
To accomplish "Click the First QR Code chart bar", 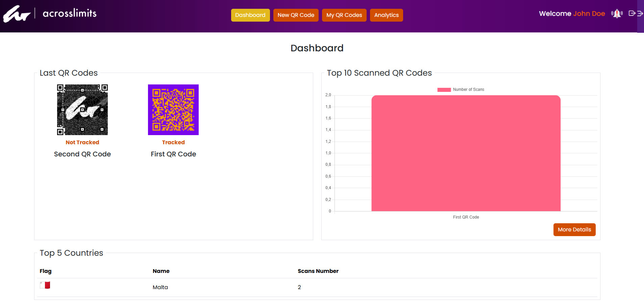I will tap(466, 153).
